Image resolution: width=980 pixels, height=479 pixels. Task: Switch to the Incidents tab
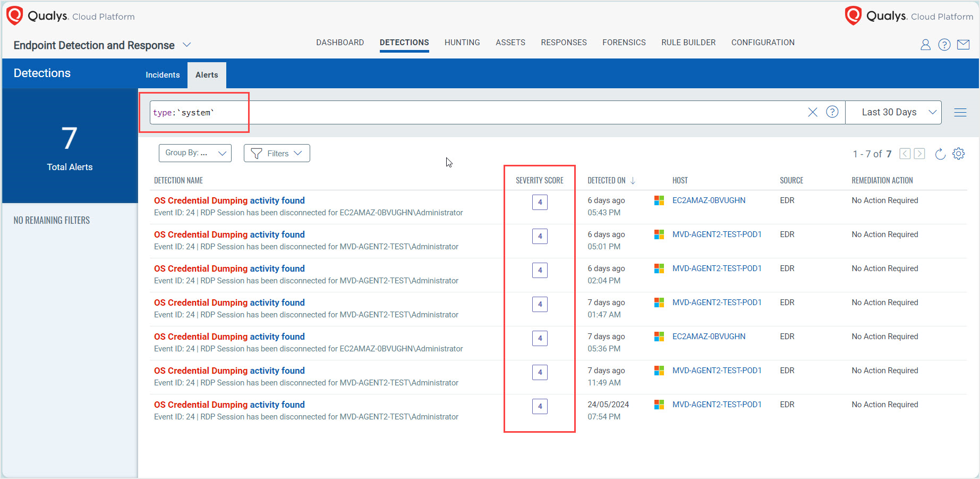(x=163, y=75)
